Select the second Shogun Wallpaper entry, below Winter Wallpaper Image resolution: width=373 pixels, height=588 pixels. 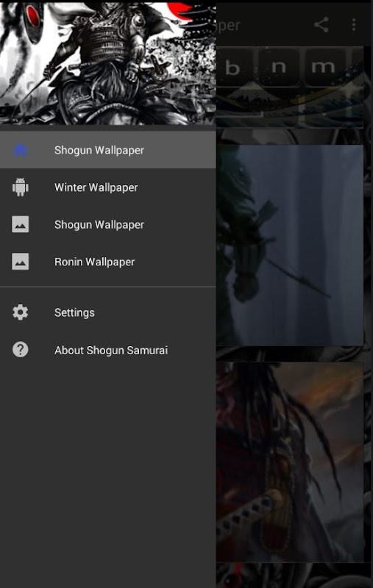pyautogui.click(x=107, y=224)
